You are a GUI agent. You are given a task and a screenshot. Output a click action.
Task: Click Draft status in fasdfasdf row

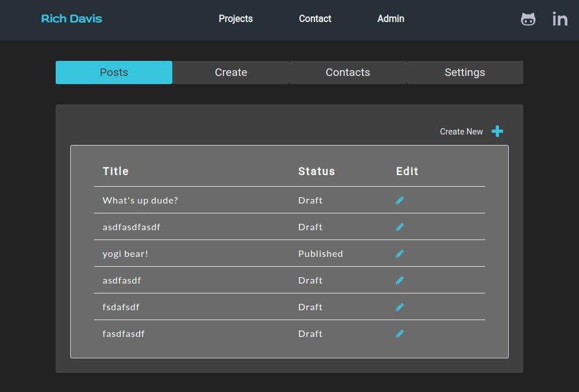tap(310, 333)
